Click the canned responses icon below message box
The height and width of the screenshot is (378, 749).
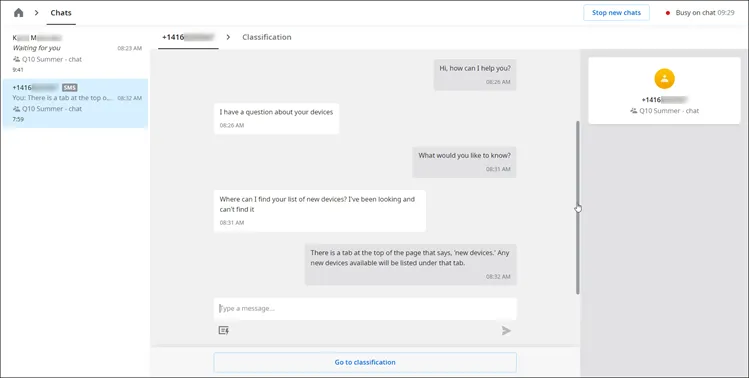[224, 330]
